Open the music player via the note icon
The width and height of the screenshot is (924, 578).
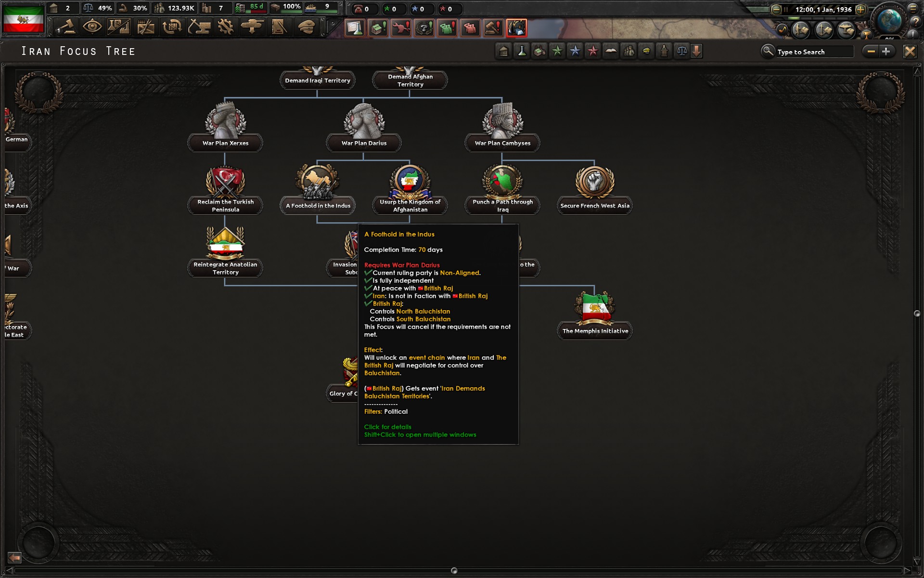[x=782, y=30]
